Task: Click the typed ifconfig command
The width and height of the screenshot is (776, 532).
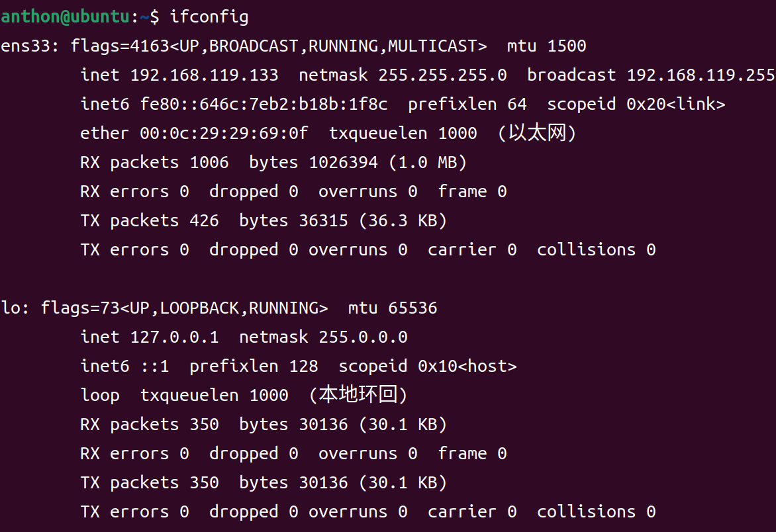Action: point(209,17)
